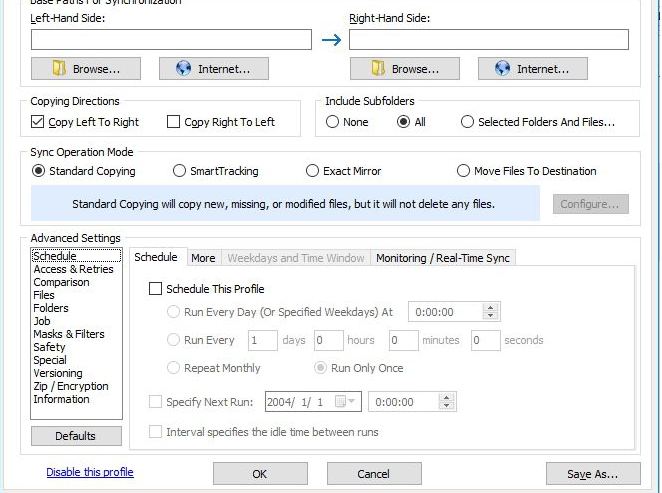Select Safety category

click(49, 347)
